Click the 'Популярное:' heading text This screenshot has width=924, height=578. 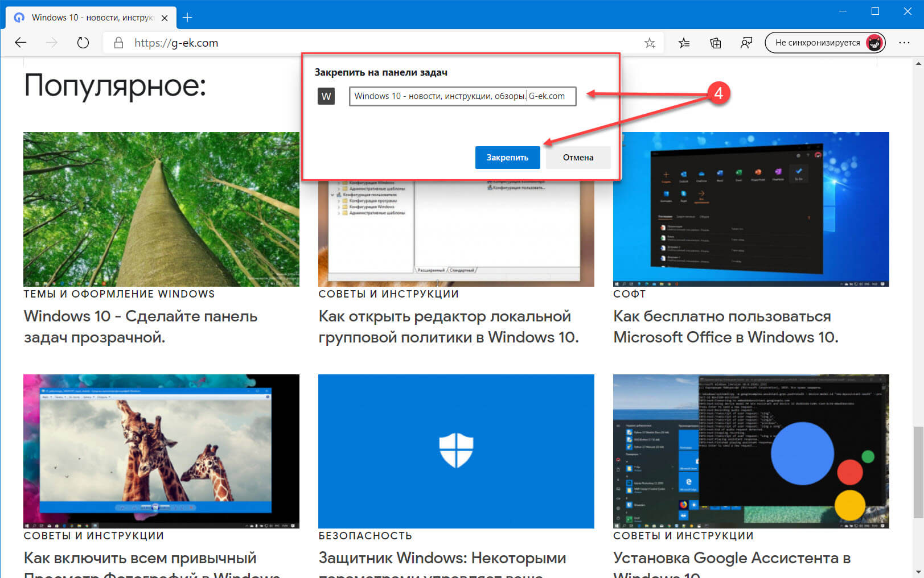pyautogui.click(x=115, y=85)
